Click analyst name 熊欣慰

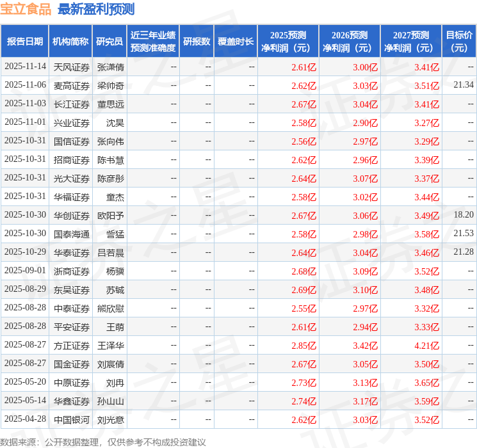(x=110, y=308)
